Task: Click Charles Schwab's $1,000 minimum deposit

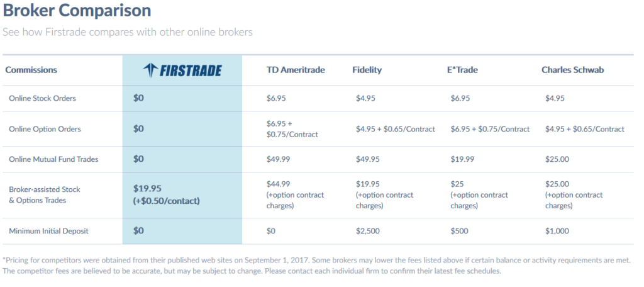Action: point(558,231)
